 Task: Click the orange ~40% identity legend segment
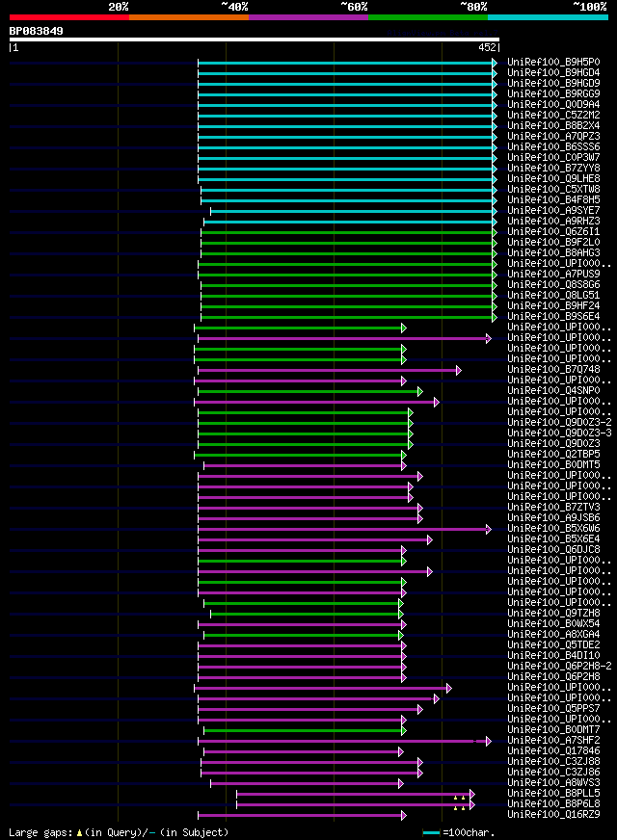pyautogui.click(x=189, y=17)
